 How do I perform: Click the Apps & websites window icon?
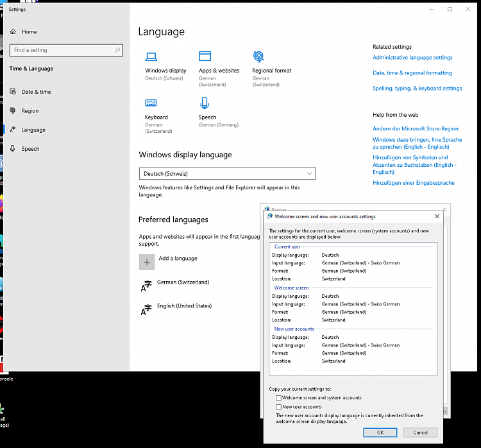point(205,56)
